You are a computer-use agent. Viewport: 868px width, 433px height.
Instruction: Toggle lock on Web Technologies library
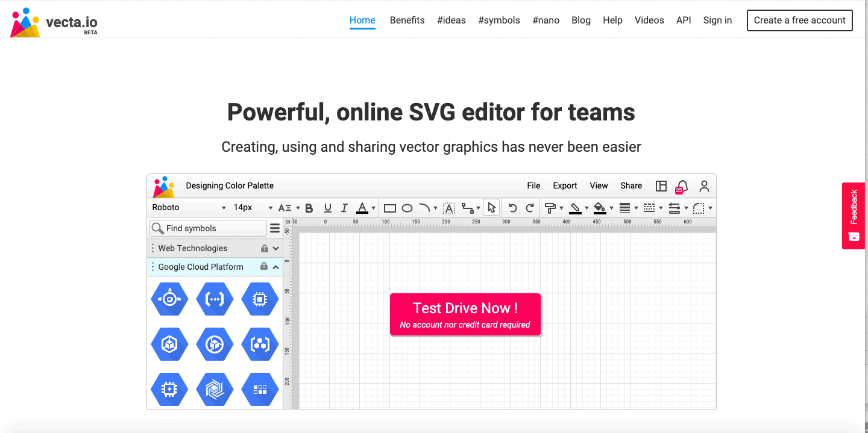tap(264, 248)
